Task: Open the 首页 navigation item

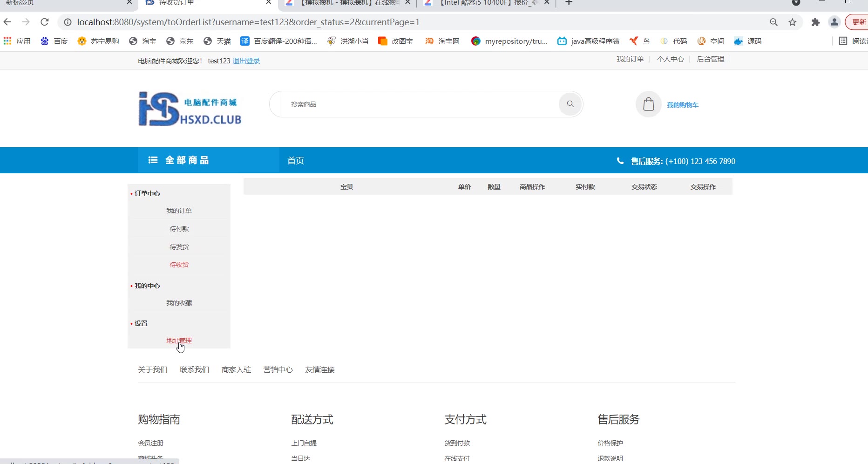Action: tap(296, 161)
